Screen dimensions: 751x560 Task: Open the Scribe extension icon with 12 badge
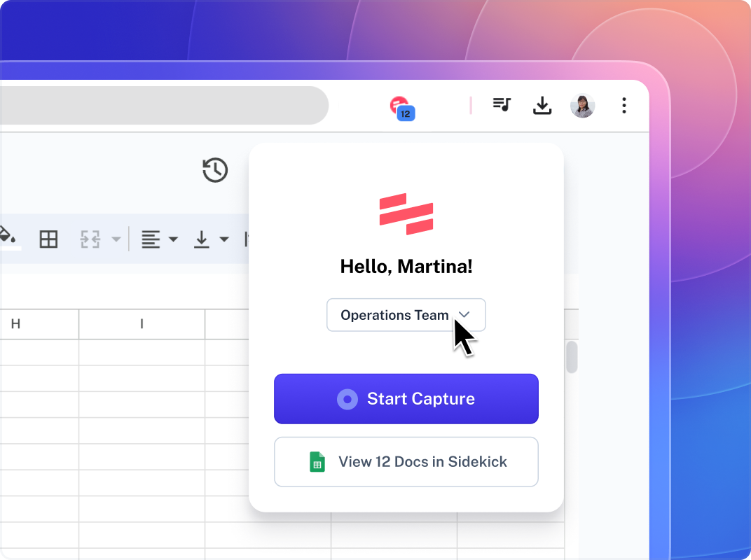tap(402, 108)
